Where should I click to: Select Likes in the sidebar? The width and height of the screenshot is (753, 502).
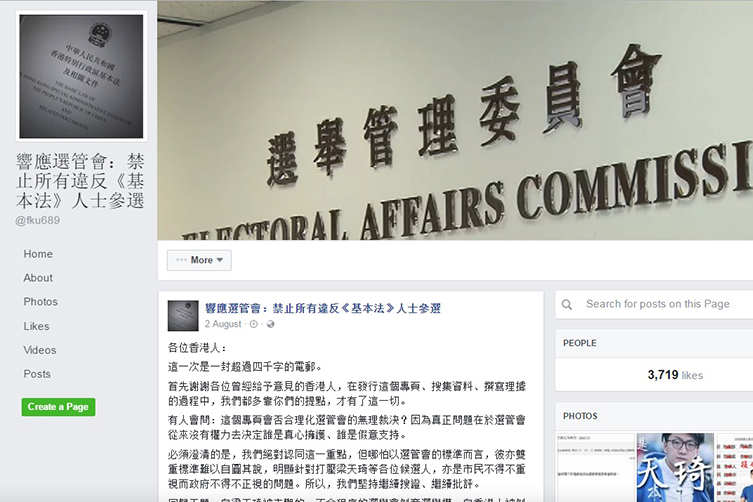coord(36,326)
